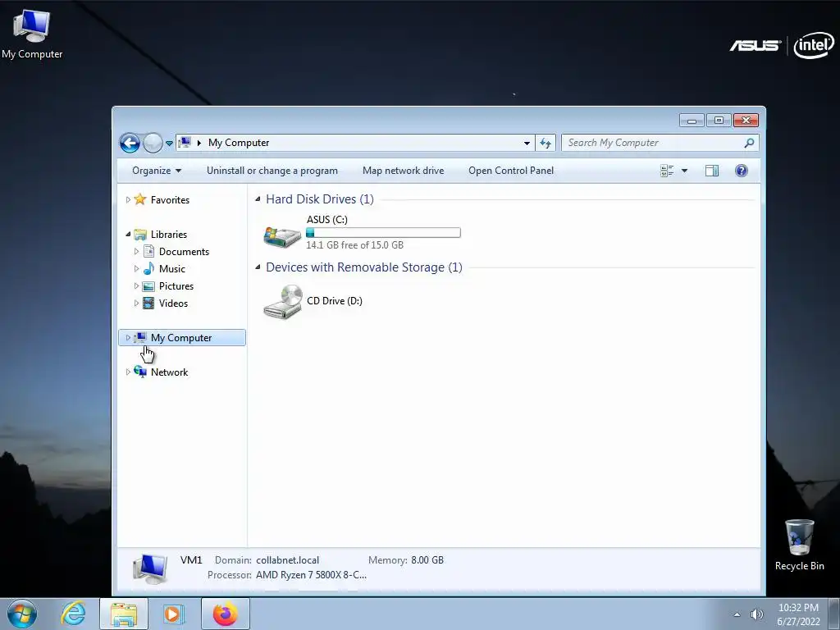Expand the Network tree node
This screenshot has height=630, width=840.
click(128, 372)
